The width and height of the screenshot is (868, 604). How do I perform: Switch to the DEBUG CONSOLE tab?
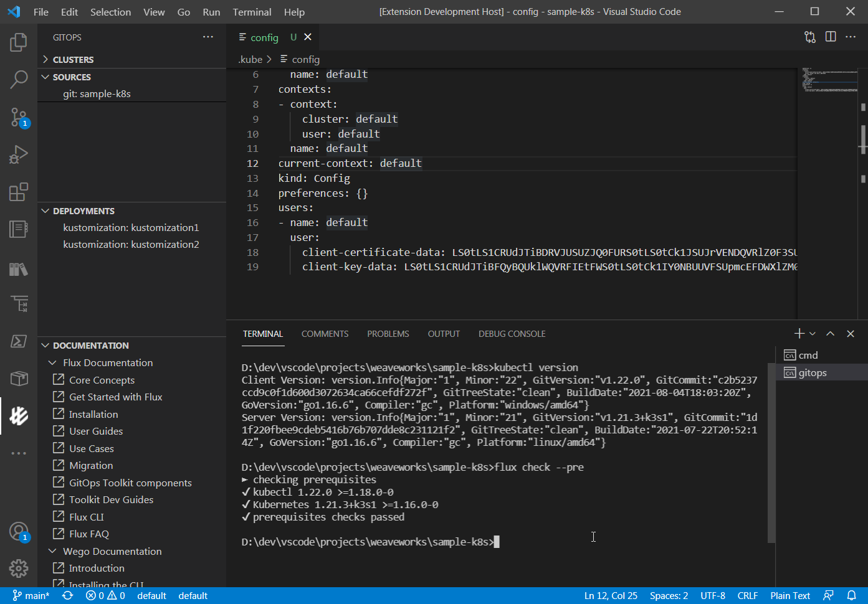(512, 334)
